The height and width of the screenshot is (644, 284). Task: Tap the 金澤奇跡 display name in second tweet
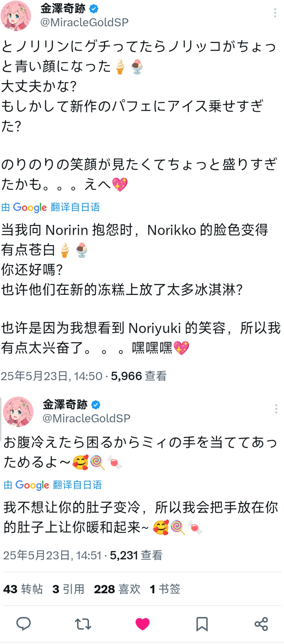65,404
